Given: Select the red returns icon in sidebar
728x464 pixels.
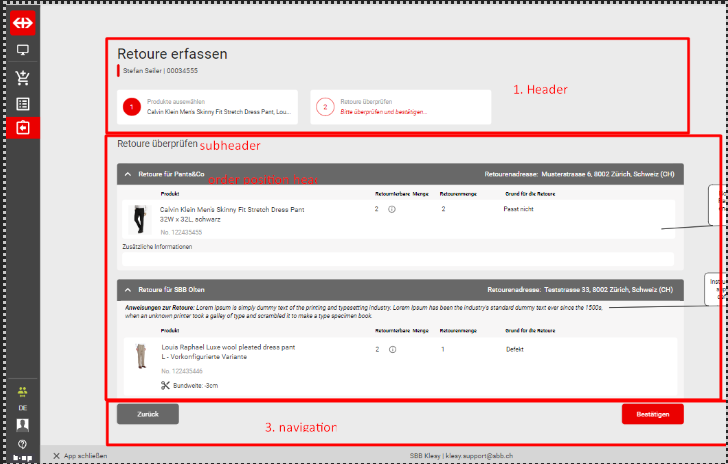Looking at the screenshot, I should coord(22,128).
